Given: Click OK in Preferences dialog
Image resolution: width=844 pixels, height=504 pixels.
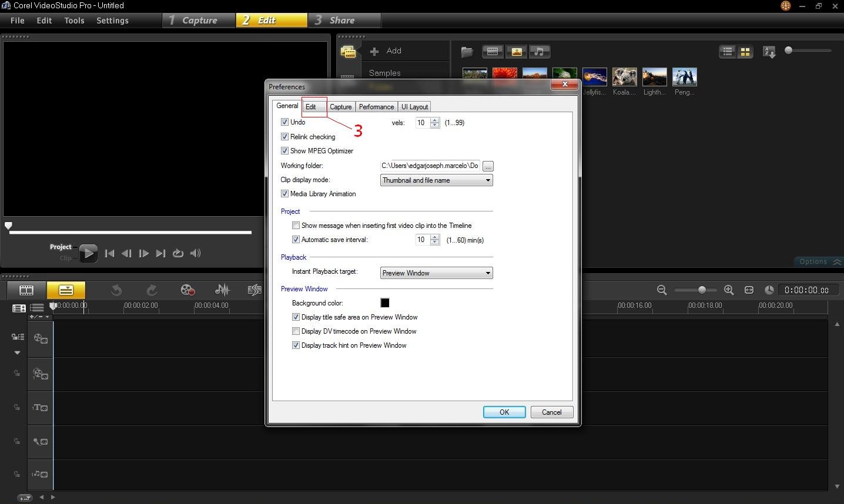Looking at the screenshot, I should (504, 412).
